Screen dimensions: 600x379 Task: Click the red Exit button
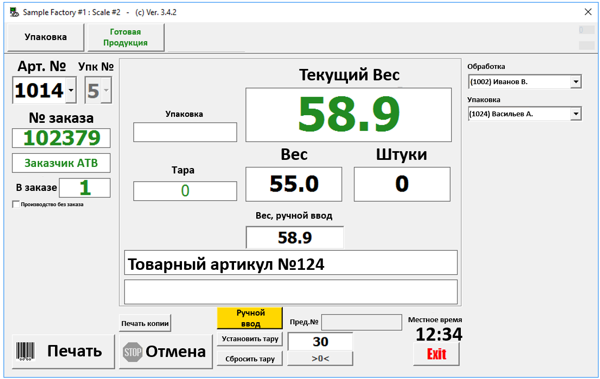(x=436, y=354)
